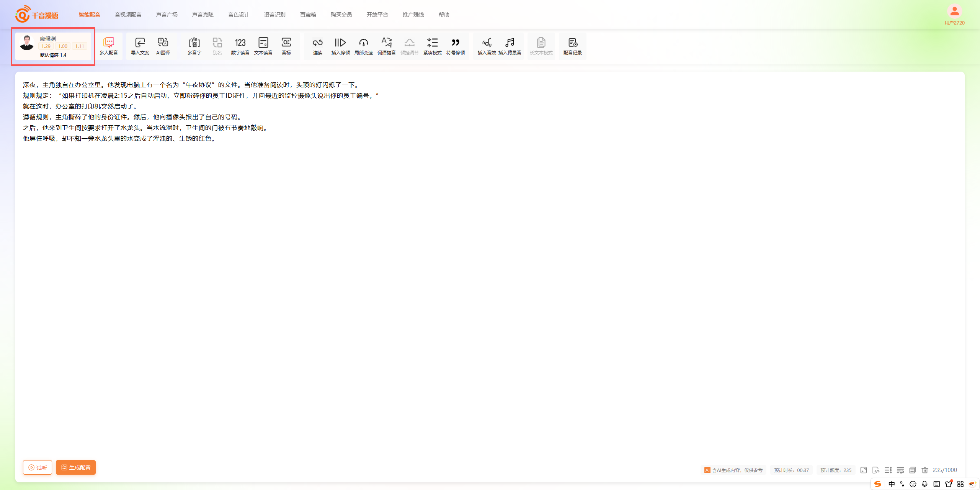Toggle 符号停顿 punctuation pause
This screenshot has height=490, width=980.
tap(455, 46)
